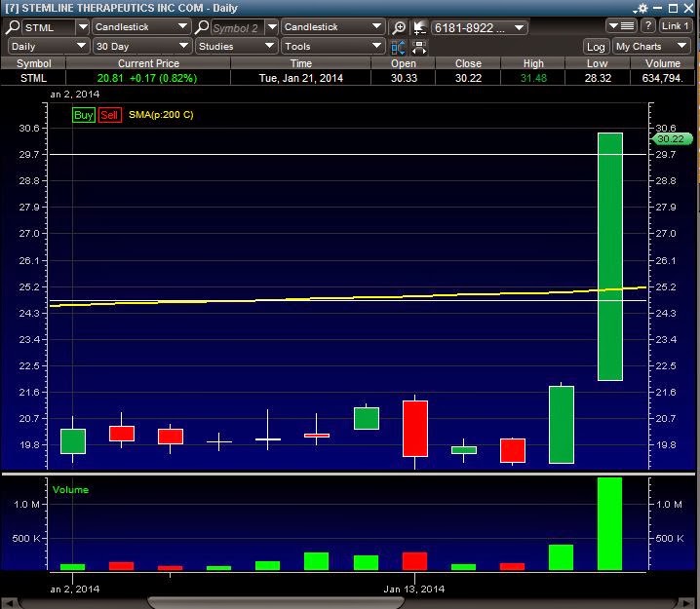Click the large red Jan 13 candlestick
This screenshot has width=700, height=609.
pyautogui.click(x=415, y=429)
